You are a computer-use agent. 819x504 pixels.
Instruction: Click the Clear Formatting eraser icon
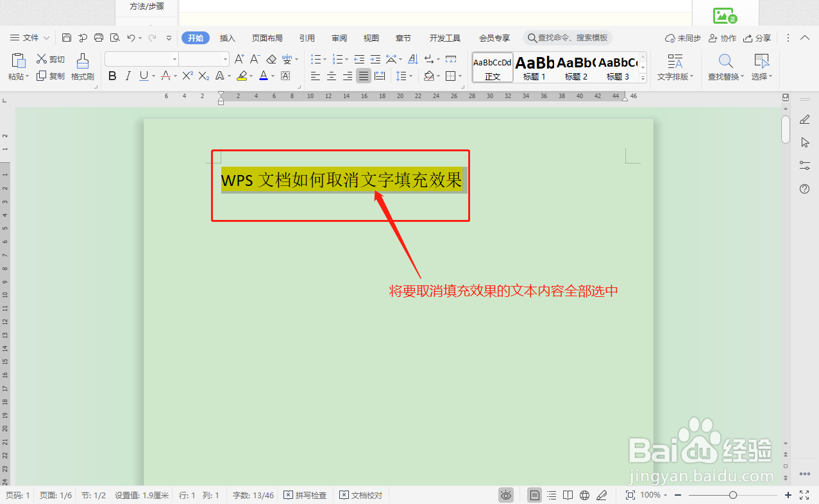(271, 59)
